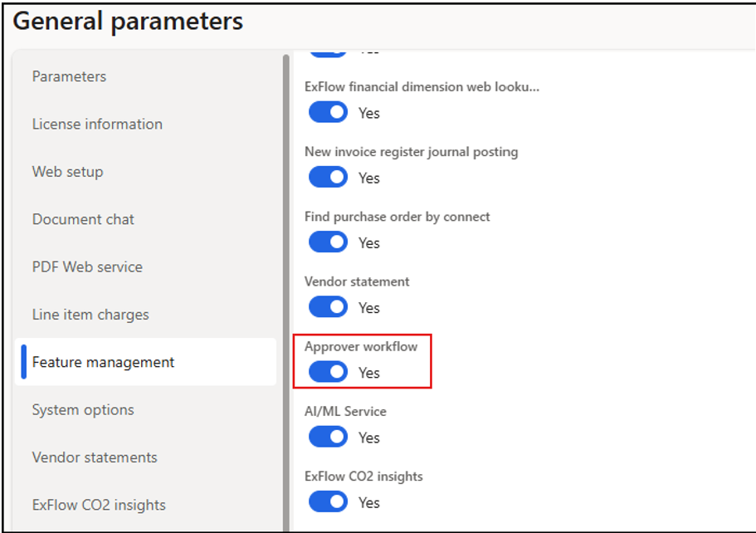This screenshot has height=533, width=756.
Task: Toggle ExFlow financial dimension web lookup switch
Action: coord(328,112)
